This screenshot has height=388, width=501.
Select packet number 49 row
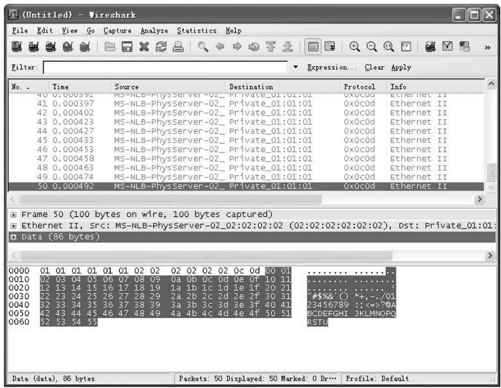pyautogui.click(x=247, y=177)
